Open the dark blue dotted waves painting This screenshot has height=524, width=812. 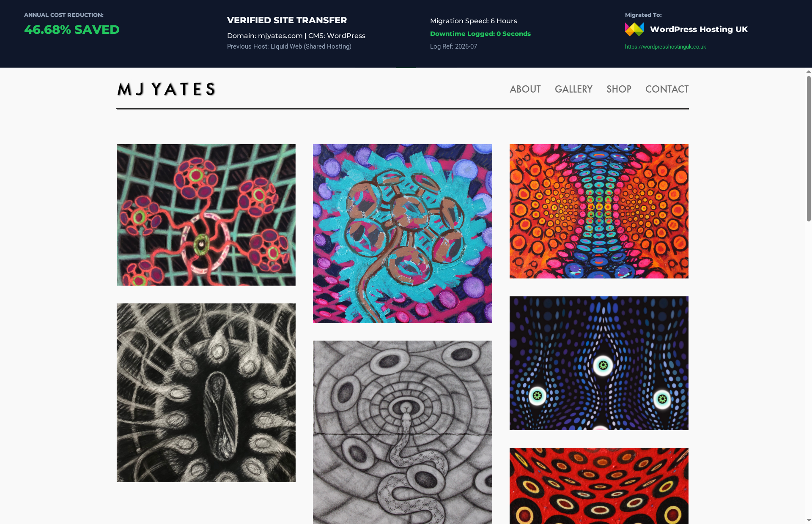(x=599, y=363)
